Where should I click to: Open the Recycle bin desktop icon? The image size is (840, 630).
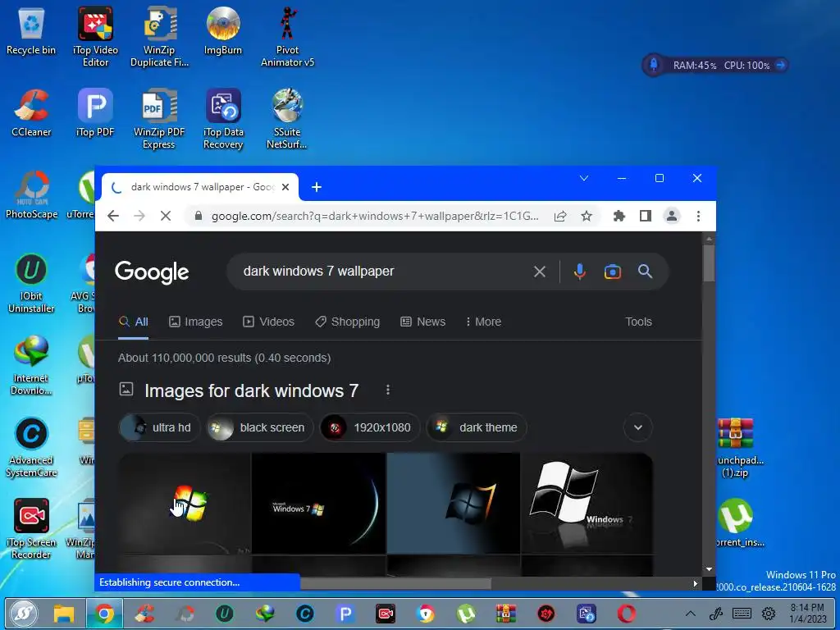tap(31, 32)
